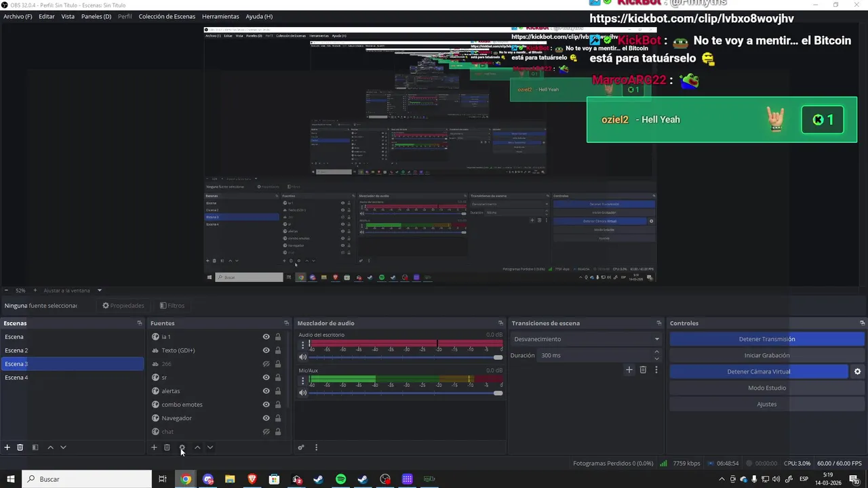Image resolution: width=868 pixels, height=488 pixels.
Task: Hide the ia 1 source eye
Action: (x=266, y=337)
